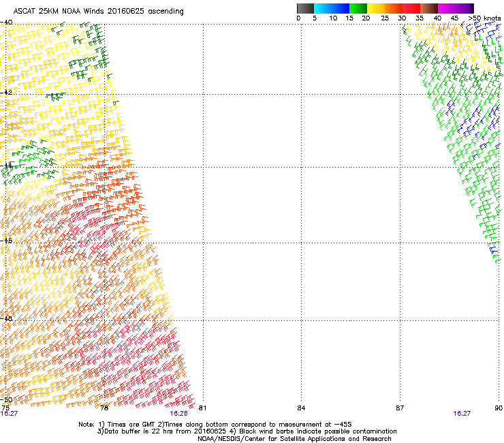
Task: Click the 'Black wind barbs indicate possible contamination' note
Action: [318, 431]
